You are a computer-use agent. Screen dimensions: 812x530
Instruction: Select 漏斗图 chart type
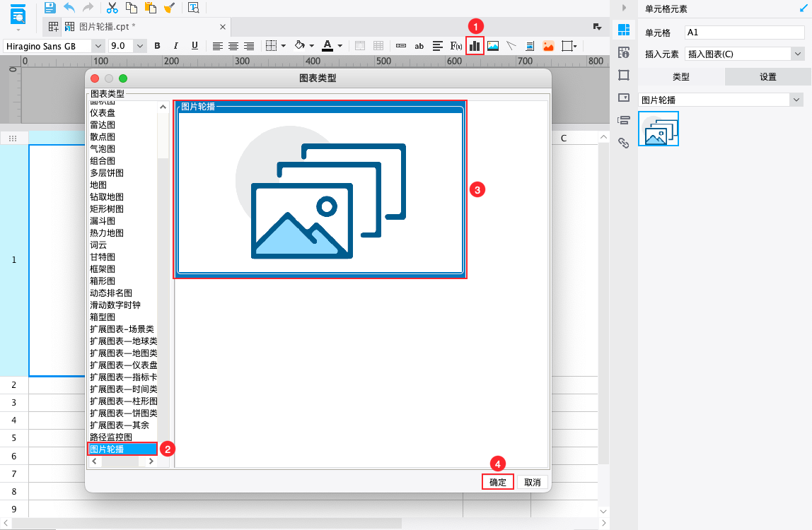coord(103,221)
